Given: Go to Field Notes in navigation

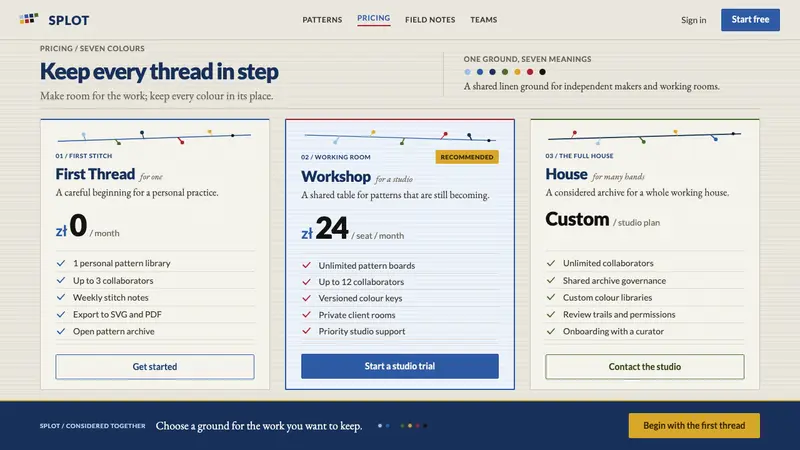Looking at the screenshot, I should pos(430,20).
